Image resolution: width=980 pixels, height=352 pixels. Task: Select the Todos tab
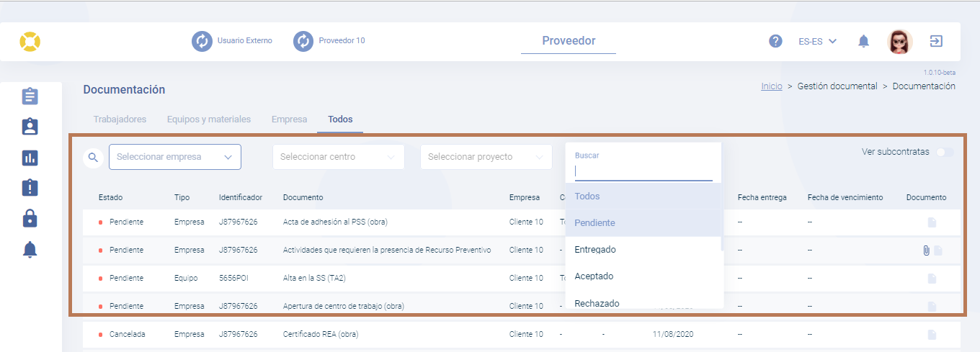pos(340,119)
